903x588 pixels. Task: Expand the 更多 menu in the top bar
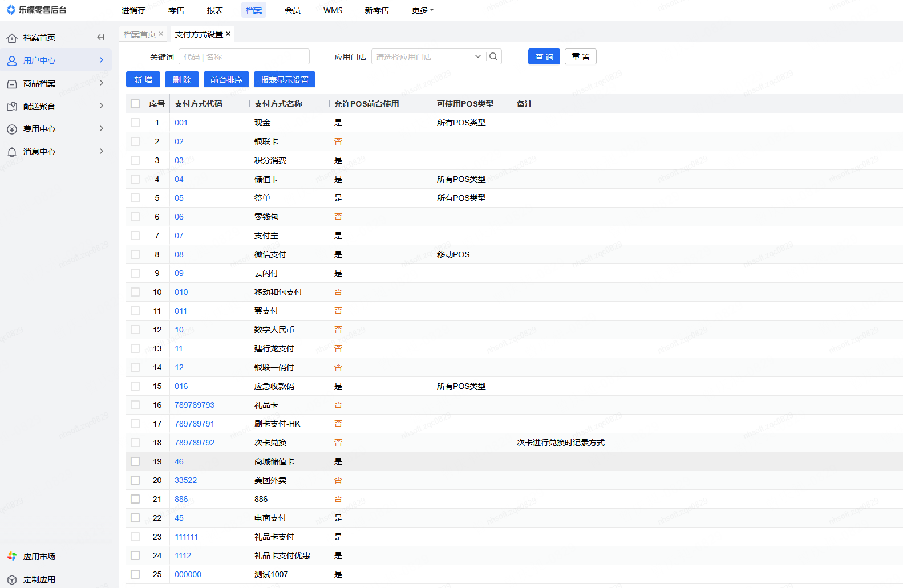[x=423, y=10]
